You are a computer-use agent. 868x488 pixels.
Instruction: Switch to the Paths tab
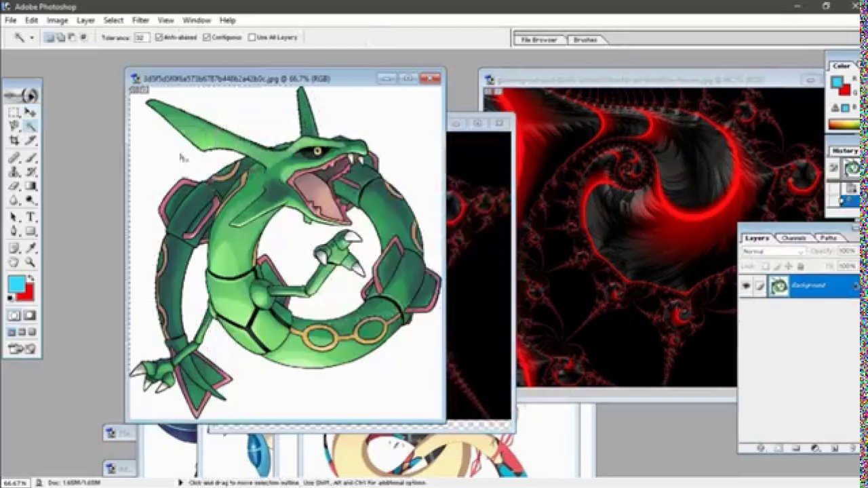829,238
